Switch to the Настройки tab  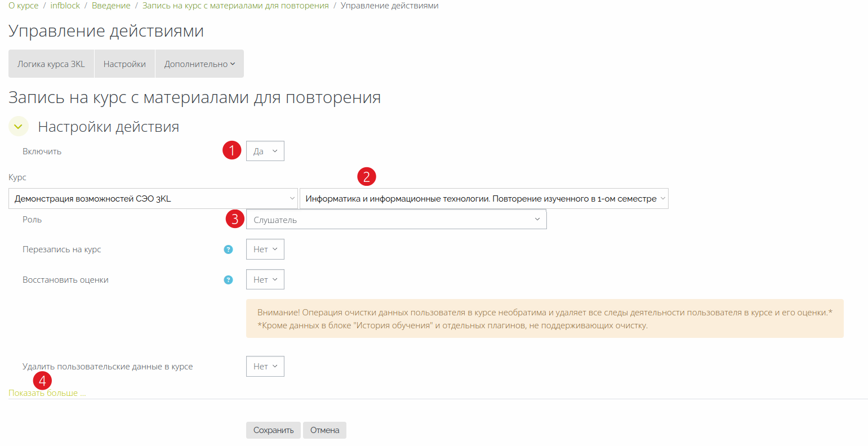coord(124,64)
